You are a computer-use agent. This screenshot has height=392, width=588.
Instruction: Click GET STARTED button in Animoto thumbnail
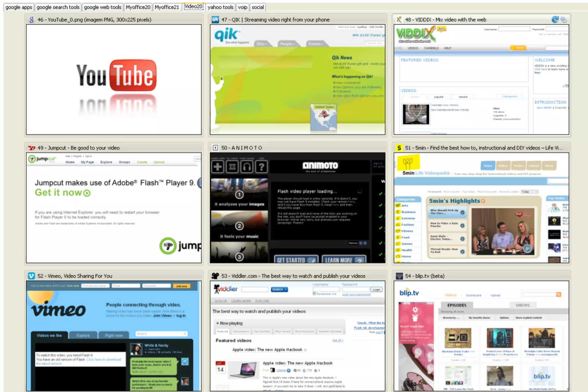[x=296, y=260]
